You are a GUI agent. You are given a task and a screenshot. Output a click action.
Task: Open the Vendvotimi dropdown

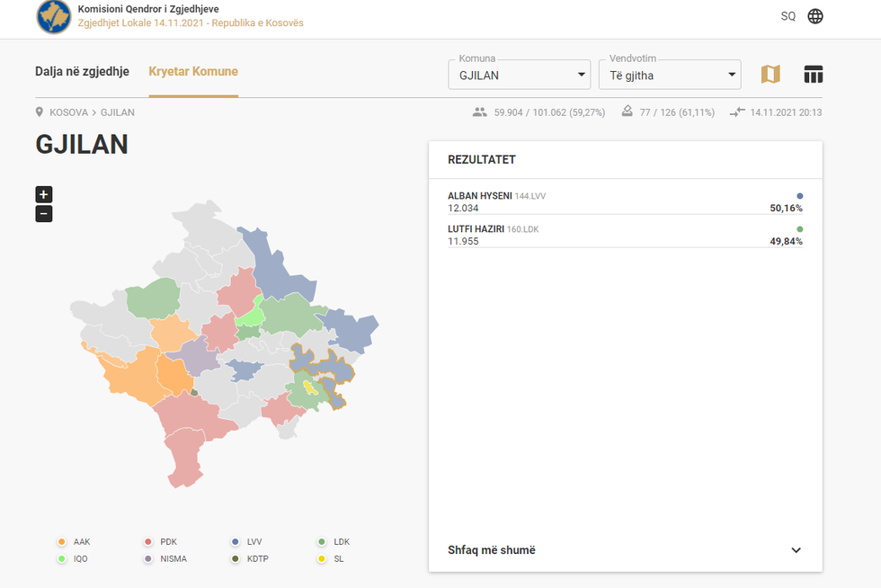[670, 75]
